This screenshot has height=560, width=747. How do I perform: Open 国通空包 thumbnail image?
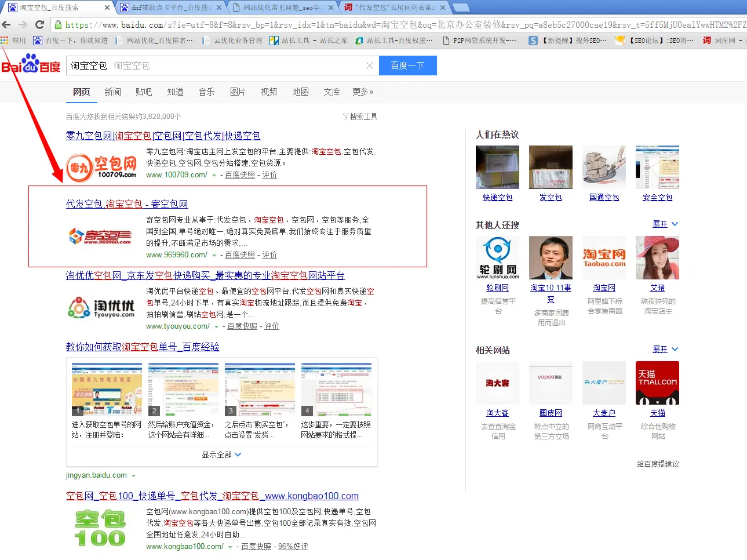click(x=604, y=167)
